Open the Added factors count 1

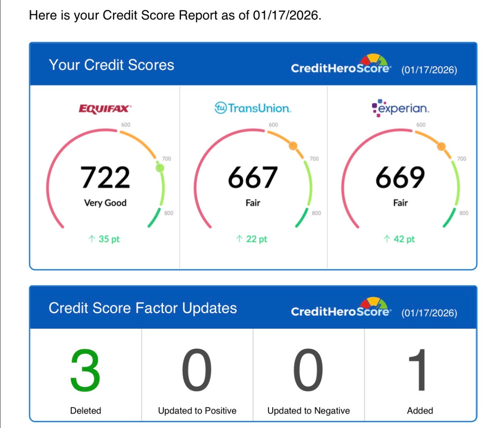(419, 370)
